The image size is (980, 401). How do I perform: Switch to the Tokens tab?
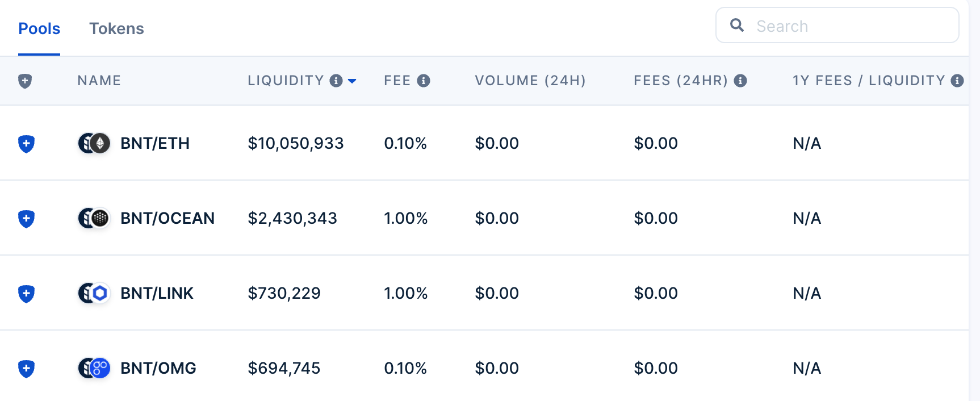pyautogui.click(x=116, y=28)
